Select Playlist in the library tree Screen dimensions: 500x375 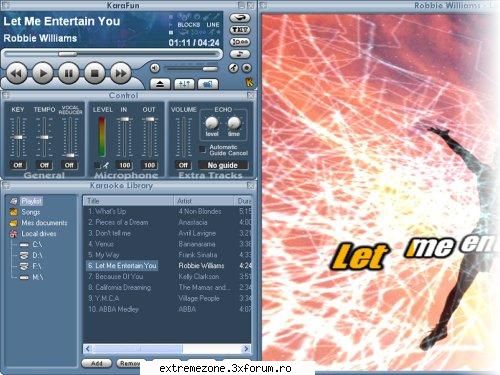tap(31, 201)
